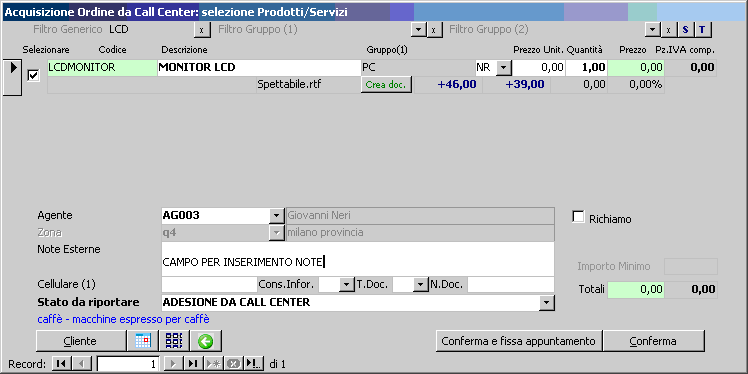
Task: Click Conferma e fissa appuntamento button
Action: click(519, 341)
